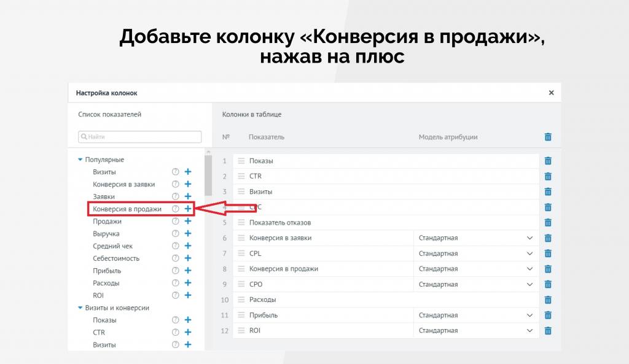
Task: Delete the Показатель отказов row
Action: point(548,223)
